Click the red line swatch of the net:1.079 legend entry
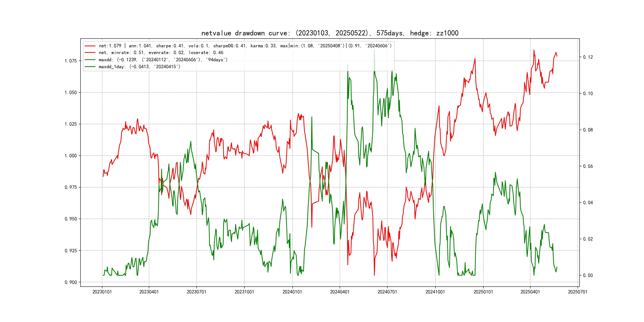 [x=90, y=46]
